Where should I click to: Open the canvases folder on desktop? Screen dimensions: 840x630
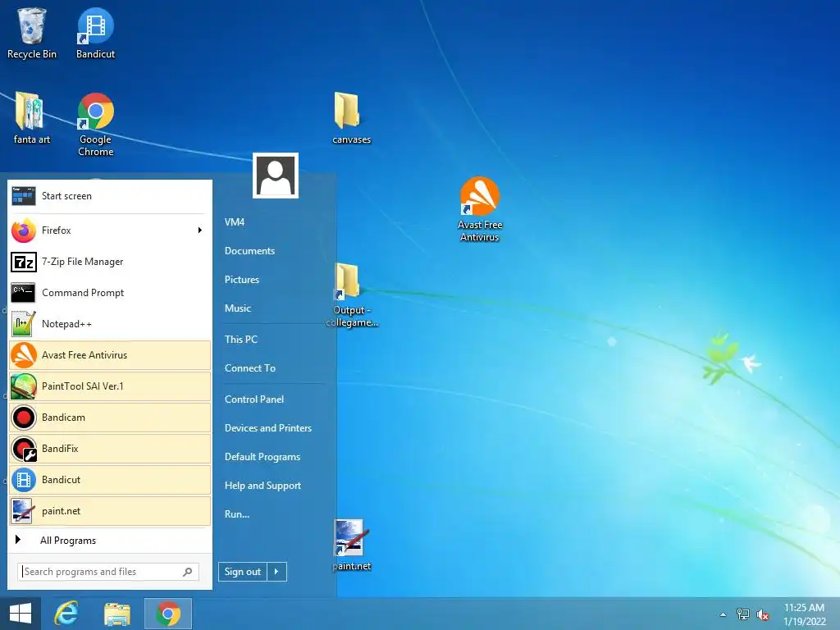coord(351,118)
